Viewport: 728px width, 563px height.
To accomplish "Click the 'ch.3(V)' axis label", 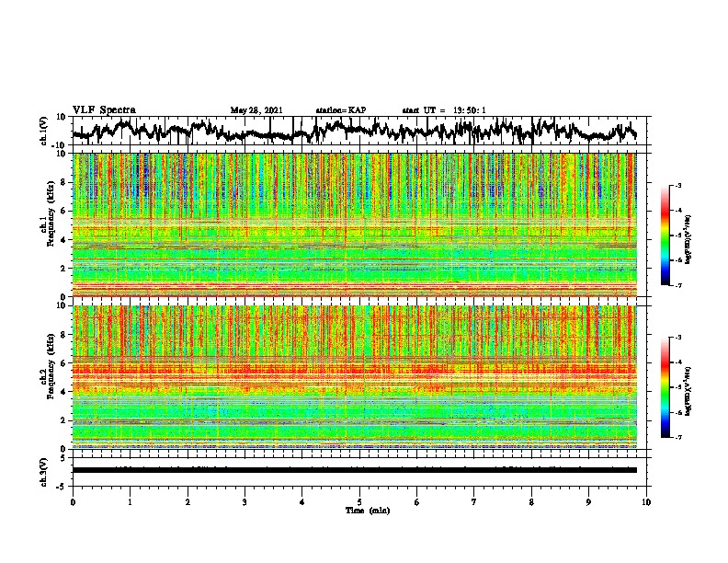I will click(x=44, y=472).
